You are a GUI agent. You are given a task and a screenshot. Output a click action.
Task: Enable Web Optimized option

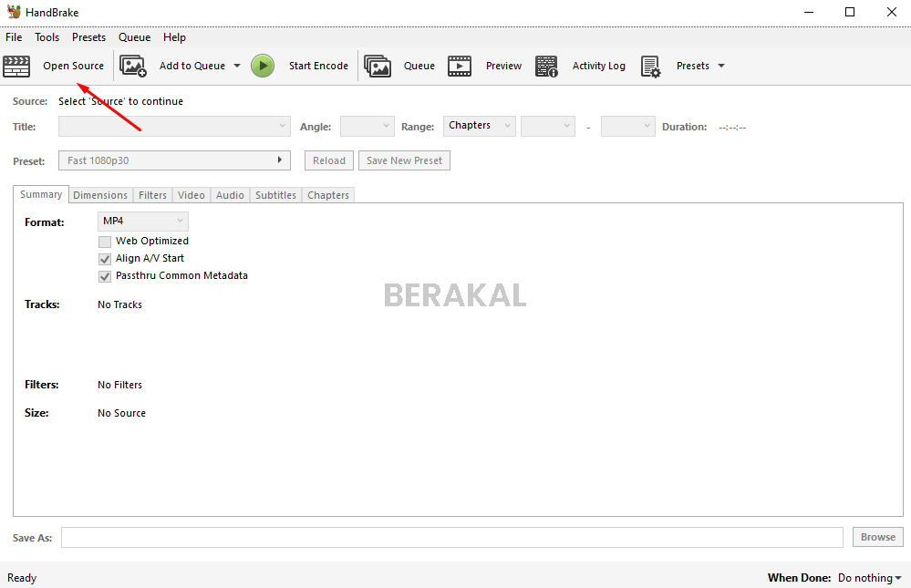105,241
